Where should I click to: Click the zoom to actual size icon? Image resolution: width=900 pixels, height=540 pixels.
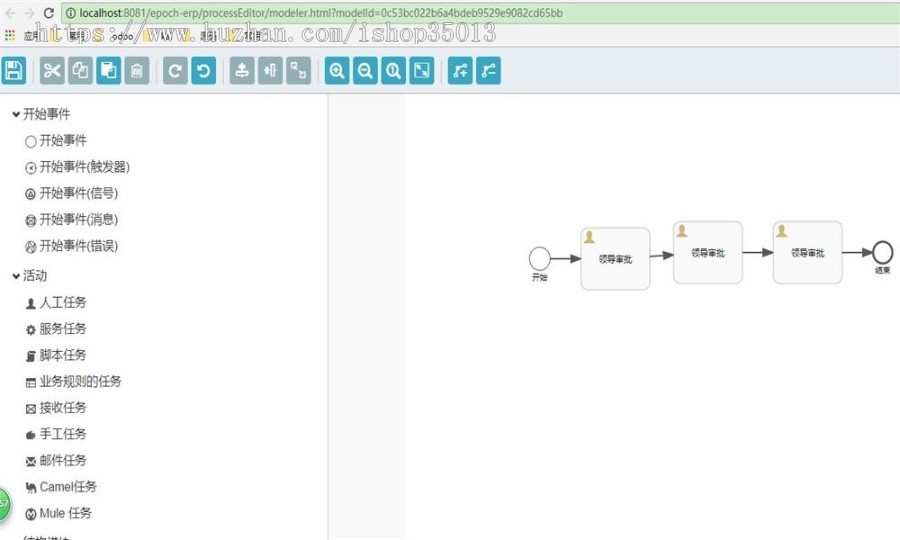[x=393, y=71]
